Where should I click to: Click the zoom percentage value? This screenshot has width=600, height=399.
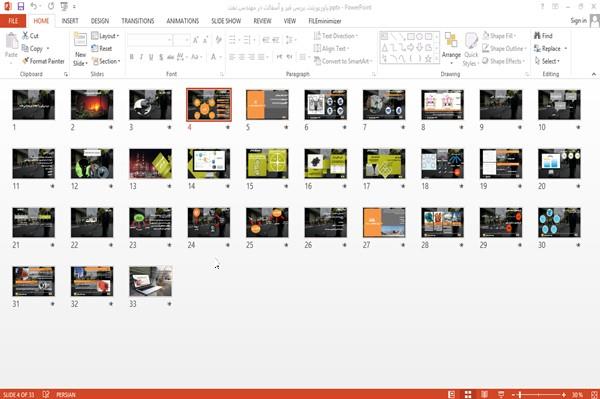577,394
